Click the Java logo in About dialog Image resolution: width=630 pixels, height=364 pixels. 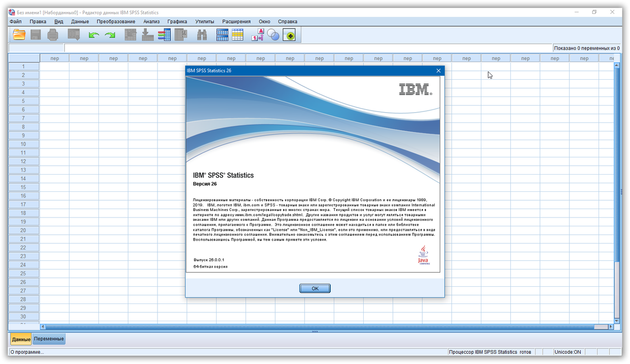tap(423, 256)
